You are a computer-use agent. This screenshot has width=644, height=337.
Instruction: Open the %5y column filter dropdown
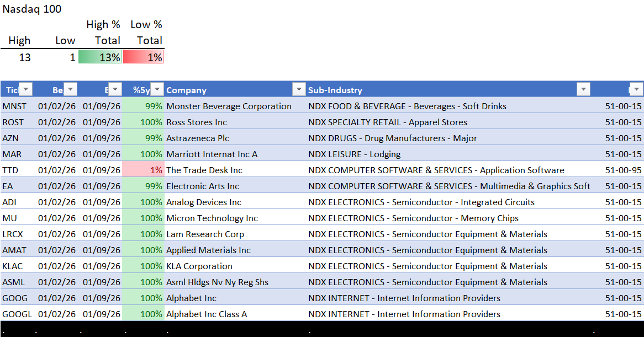click(157, 89)
